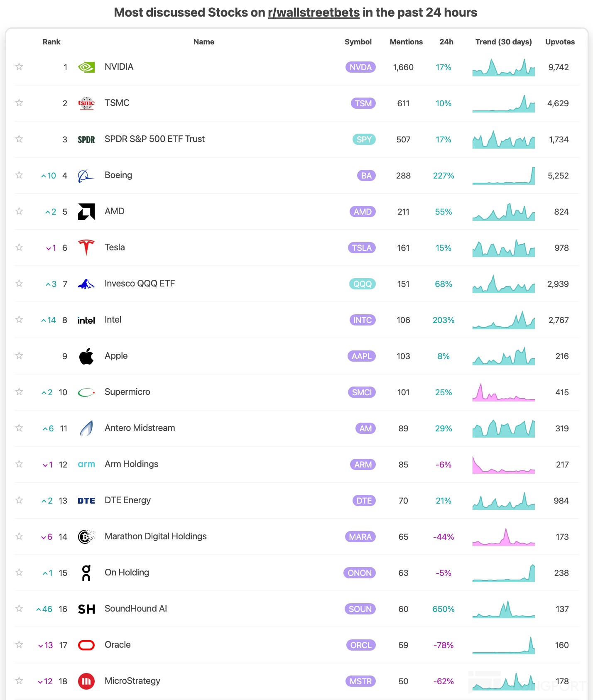Click the Intel logo icon
This screenshot has height=700, width=593.
[86, 320]
